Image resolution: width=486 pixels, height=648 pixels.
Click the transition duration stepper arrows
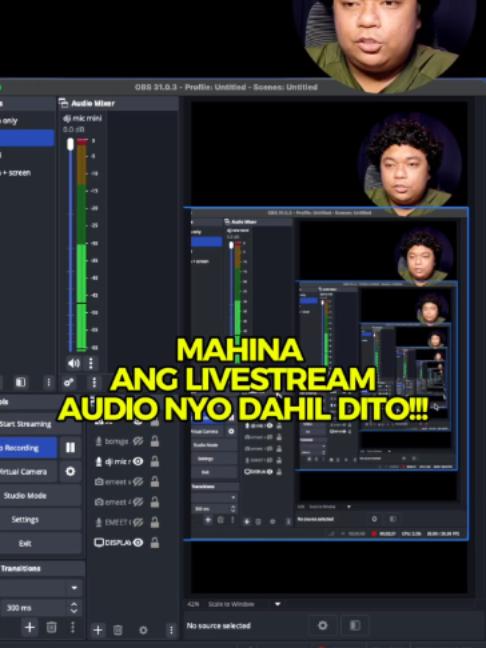(74, 608)
